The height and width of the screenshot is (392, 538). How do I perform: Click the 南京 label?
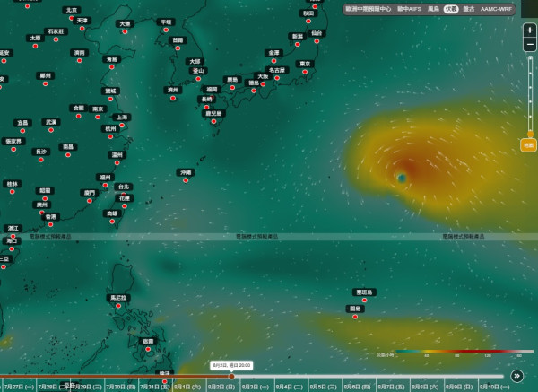click(x=98, y=109)
